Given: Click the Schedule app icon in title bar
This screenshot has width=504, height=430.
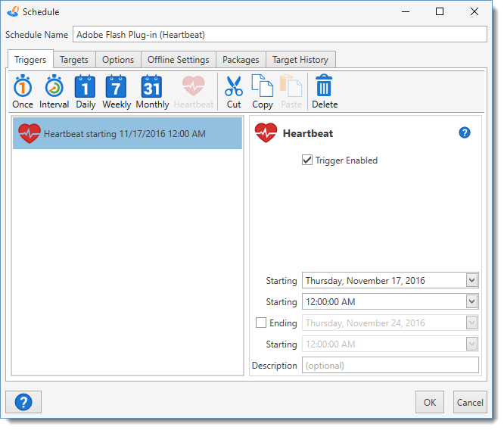Looking at the screenshot, I should 13,11.
